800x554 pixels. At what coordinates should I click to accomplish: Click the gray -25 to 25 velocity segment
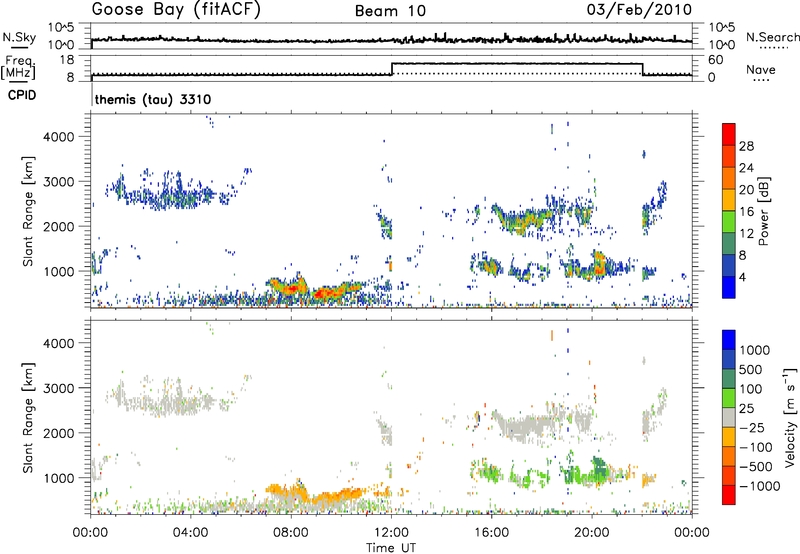pos(729,417)
